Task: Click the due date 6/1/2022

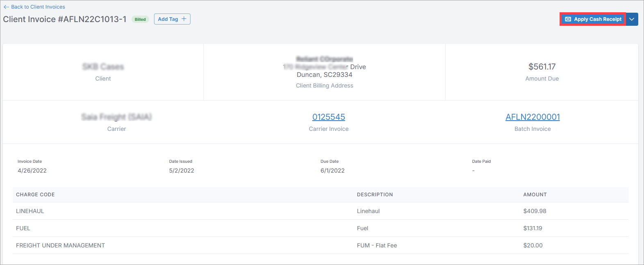Action: coord(333,171)
